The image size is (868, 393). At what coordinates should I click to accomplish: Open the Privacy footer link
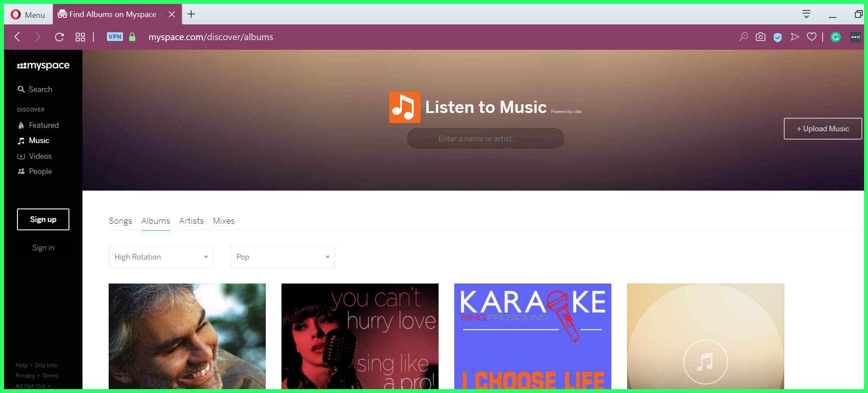tap(25, 376)
